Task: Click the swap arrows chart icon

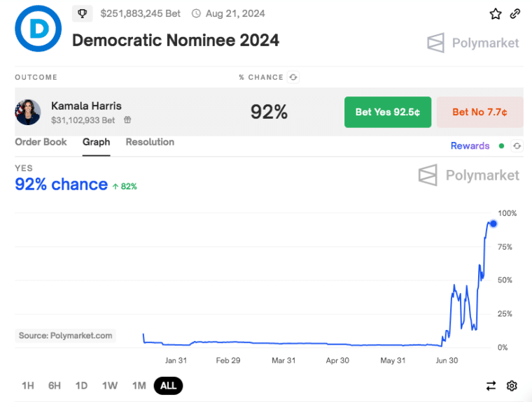Action: [x=491, y=386]
